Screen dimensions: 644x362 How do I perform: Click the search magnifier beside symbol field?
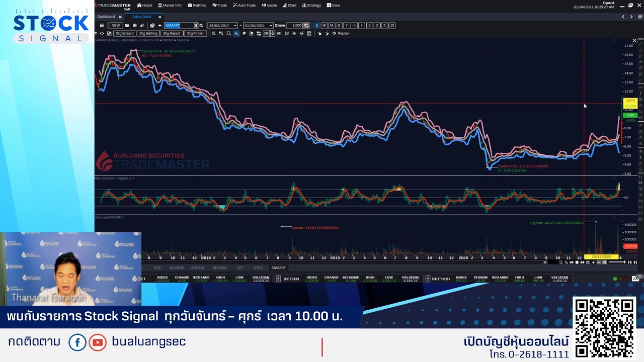click(201, 25)
